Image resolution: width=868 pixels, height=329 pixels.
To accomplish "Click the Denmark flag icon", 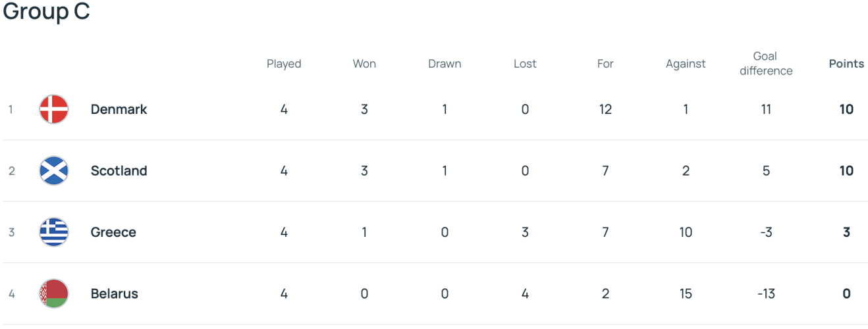I will coord(54,109).
